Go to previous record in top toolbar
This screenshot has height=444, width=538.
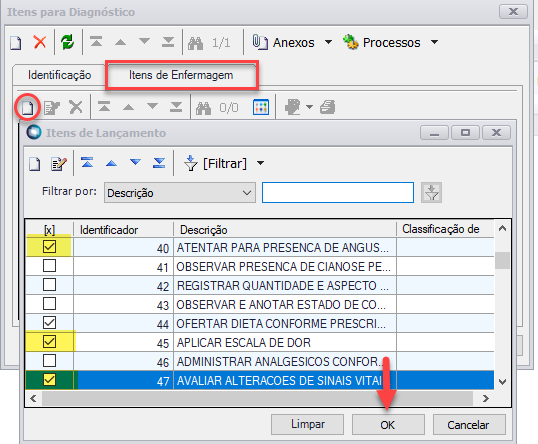(x=120, y=42)
